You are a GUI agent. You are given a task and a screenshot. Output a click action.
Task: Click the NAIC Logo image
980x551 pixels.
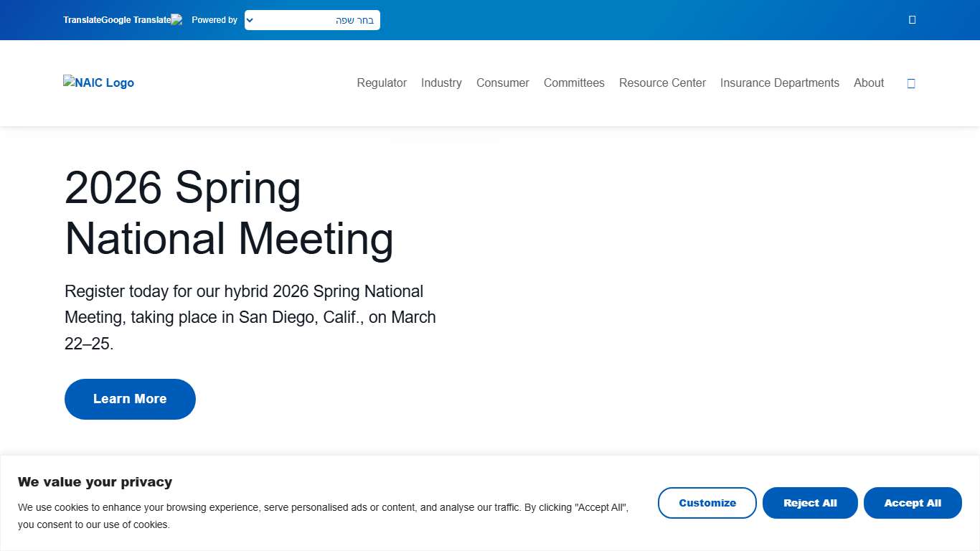click(98, 83)
